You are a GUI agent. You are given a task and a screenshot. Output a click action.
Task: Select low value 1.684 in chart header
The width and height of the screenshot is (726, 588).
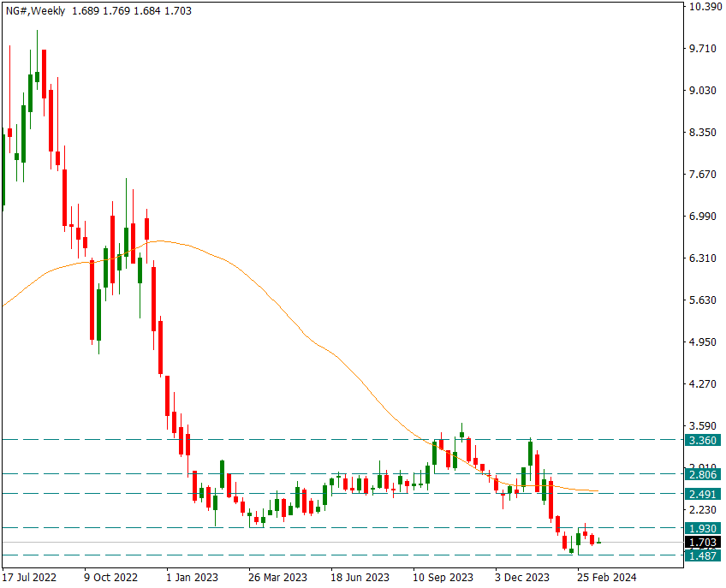147,10
